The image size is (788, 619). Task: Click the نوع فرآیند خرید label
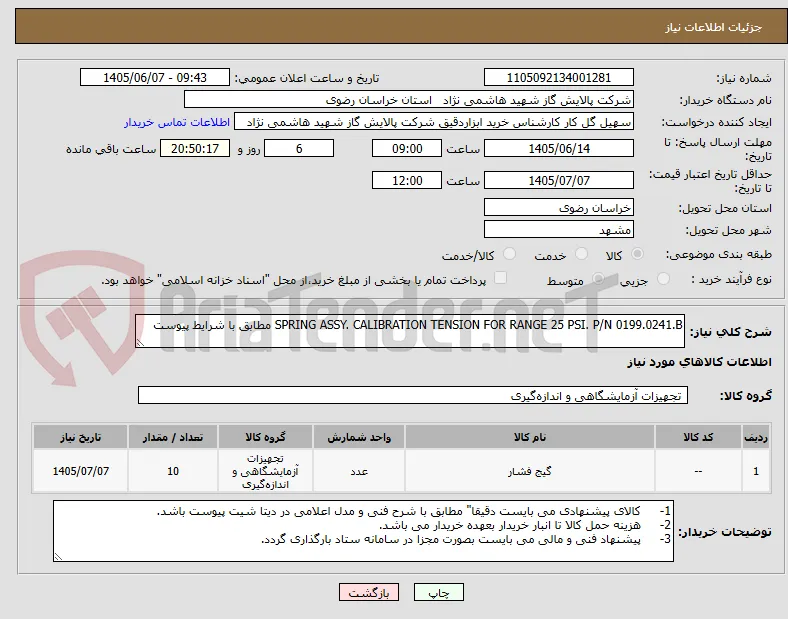coord(731,279)
